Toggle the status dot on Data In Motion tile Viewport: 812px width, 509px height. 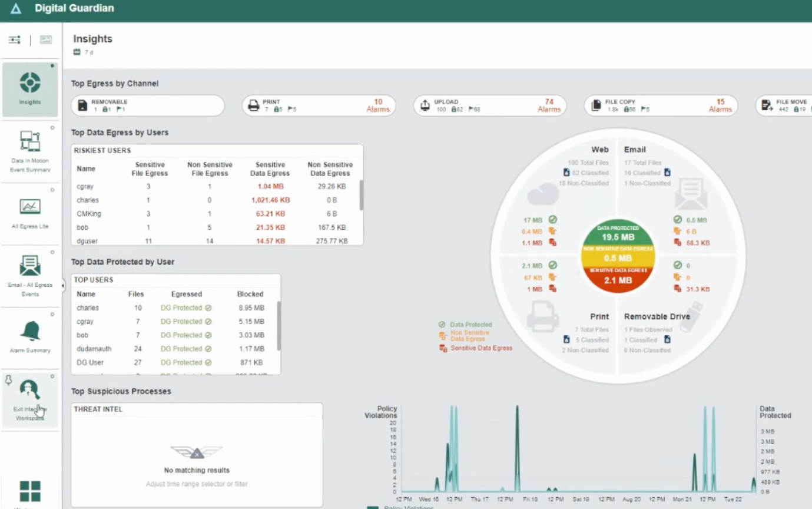(x=52, y=128)
